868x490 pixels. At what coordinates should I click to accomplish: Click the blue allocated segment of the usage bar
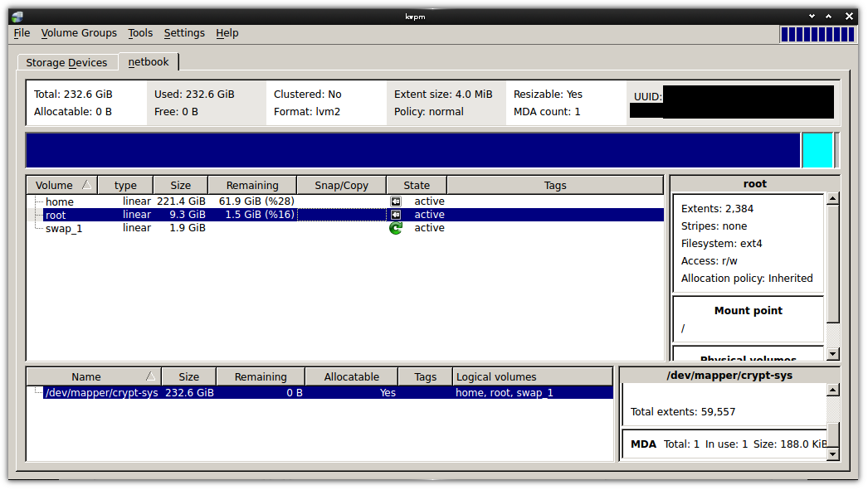pos(415,150)
